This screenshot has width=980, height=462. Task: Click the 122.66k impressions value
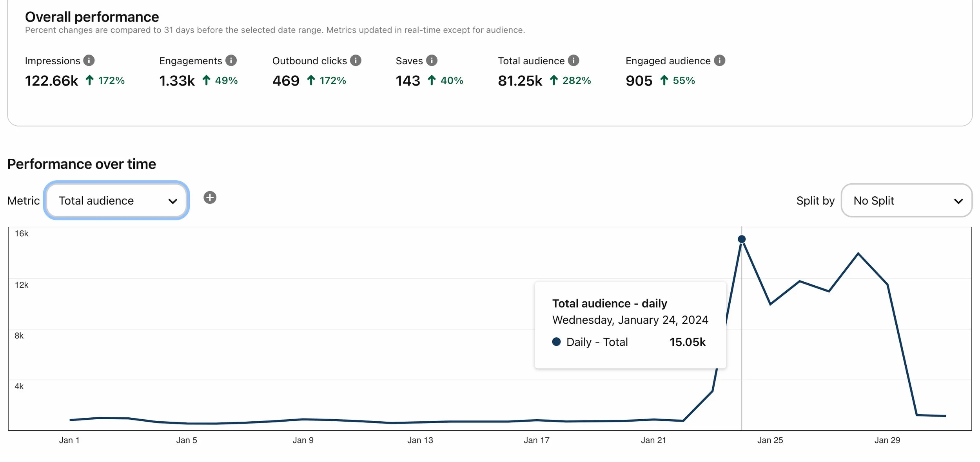pos(51,81)
